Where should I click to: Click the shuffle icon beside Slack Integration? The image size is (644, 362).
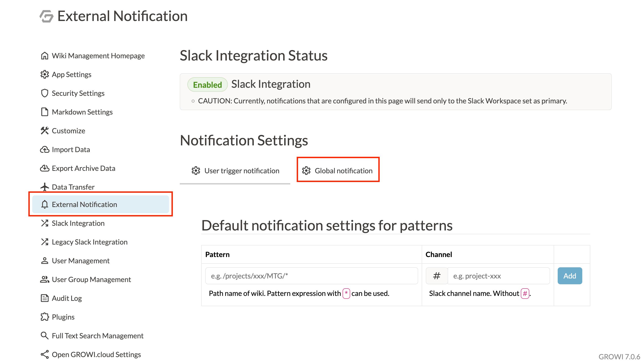(44, 223)
